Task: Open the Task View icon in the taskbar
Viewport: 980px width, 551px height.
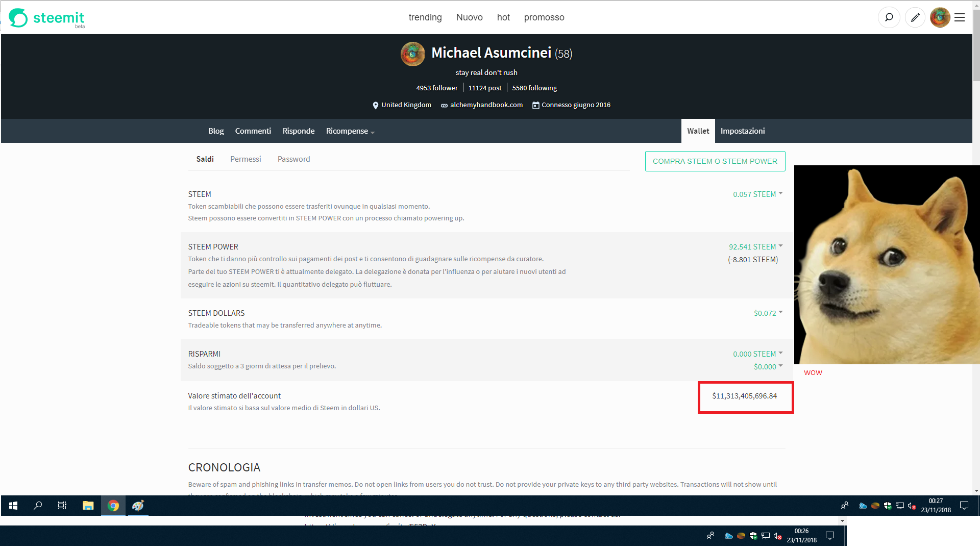Action: coord(62,506)
